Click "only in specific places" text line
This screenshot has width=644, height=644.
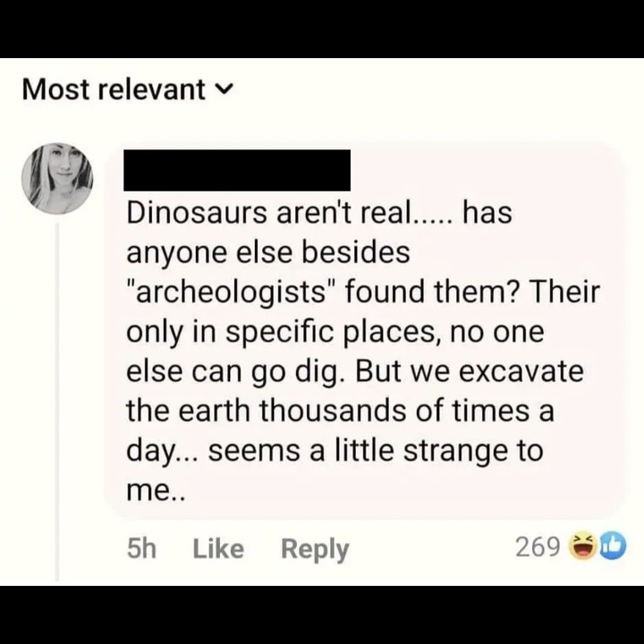[285, 332]
